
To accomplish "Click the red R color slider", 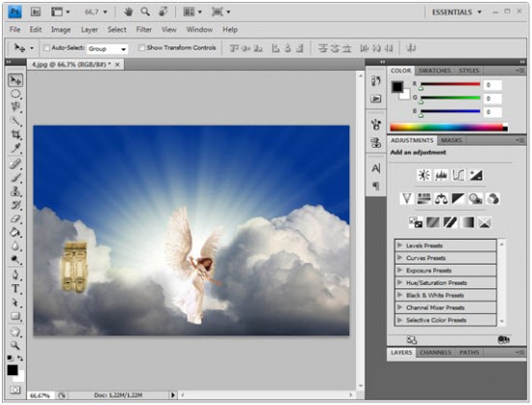I will [450, 84].
